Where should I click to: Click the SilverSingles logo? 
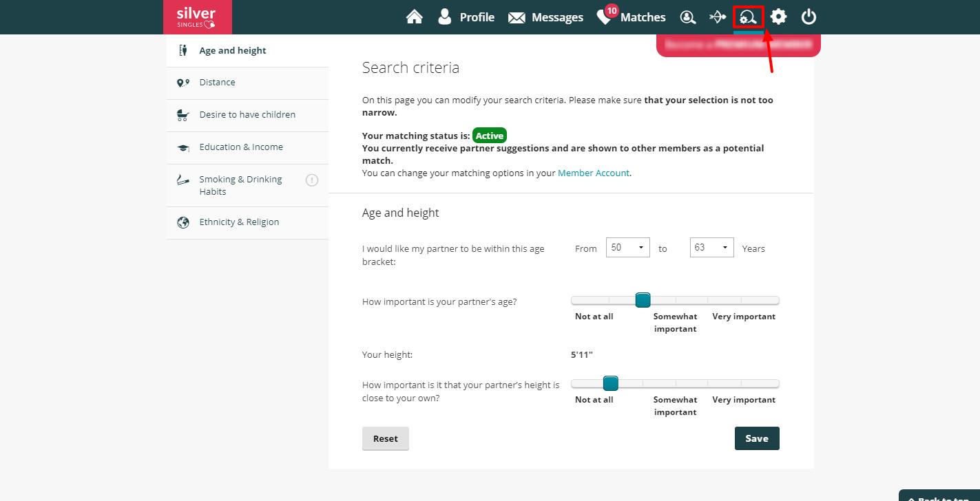(197, 17)
